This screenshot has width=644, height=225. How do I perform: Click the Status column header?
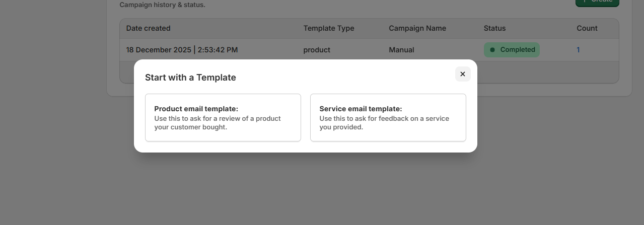[494, 28]
